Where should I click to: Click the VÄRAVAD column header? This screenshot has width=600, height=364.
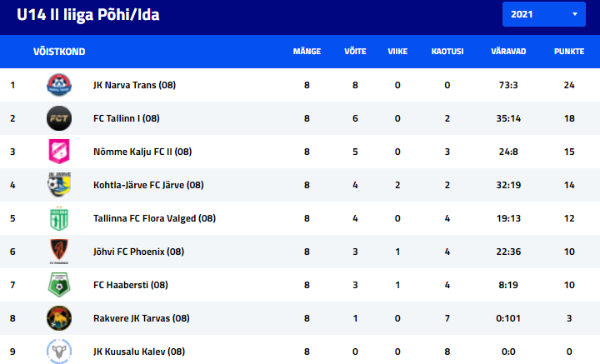coord(508,52)
